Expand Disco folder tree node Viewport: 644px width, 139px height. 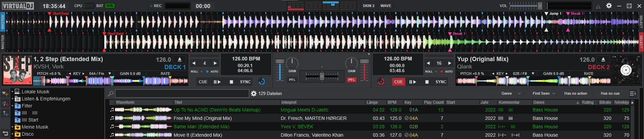[x=12, y=134]
